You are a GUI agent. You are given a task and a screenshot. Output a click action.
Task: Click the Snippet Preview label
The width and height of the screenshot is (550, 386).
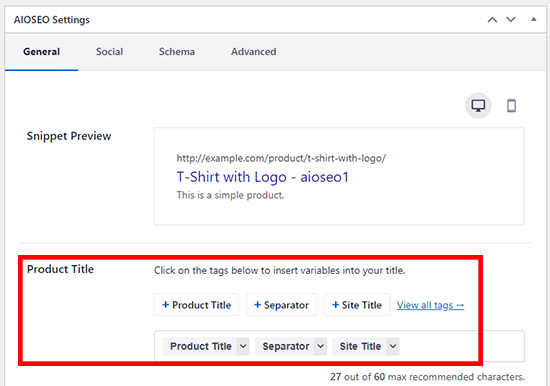pos(69,136)
